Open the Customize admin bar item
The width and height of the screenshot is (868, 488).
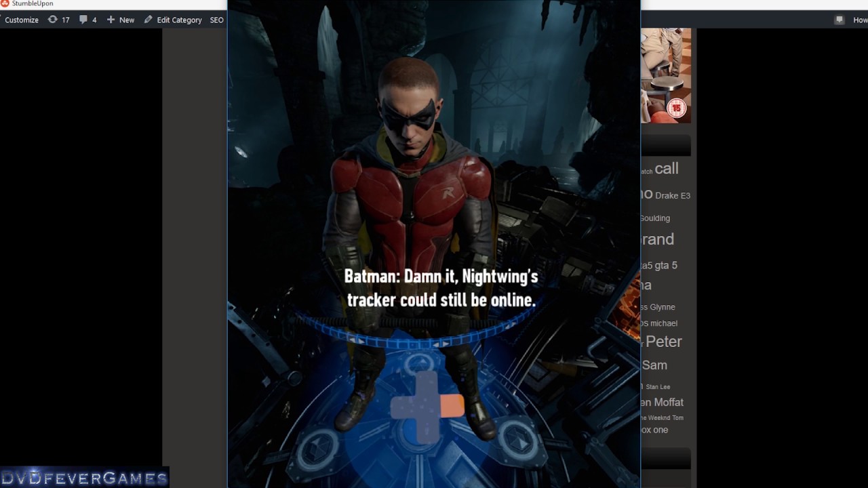22,20
